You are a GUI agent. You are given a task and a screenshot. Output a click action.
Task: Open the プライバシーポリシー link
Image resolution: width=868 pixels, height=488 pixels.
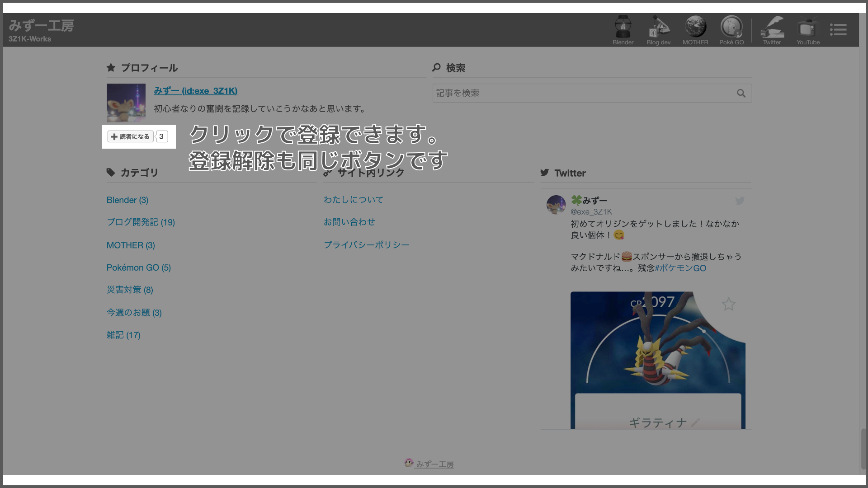tap(367, 244)
